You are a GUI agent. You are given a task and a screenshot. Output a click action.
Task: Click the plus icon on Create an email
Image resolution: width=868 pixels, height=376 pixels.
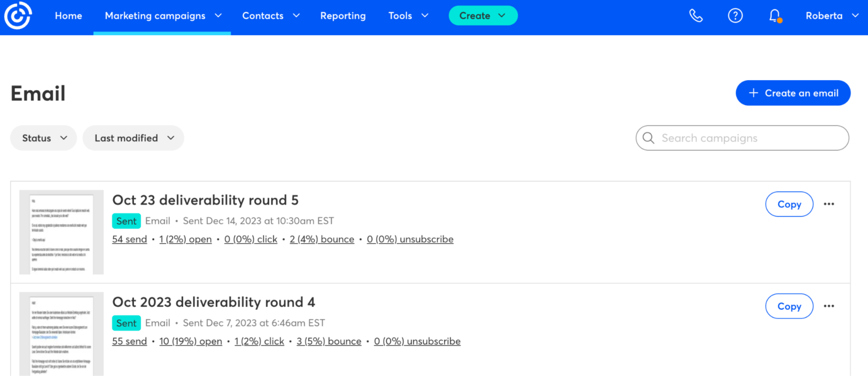click(753, 93)
